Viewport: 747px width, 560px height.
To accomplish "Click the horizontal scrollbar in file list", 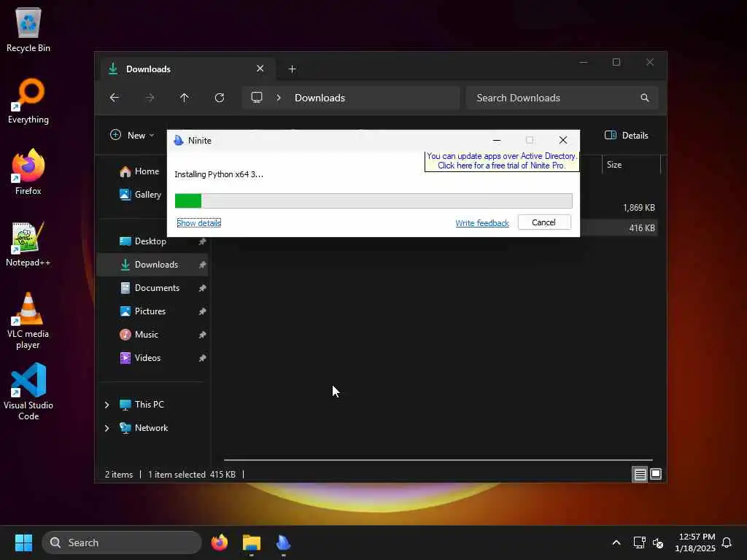I will pos(438,460).
